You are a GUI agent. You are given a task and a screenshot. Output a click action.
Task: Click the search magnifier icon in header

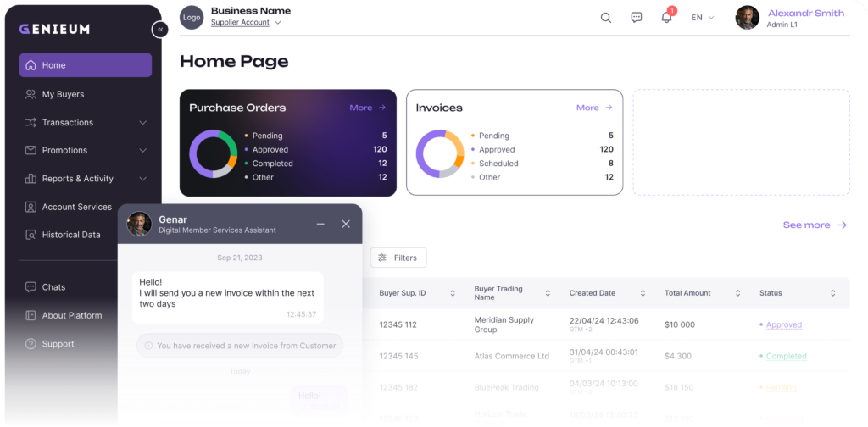coord(606,18)
